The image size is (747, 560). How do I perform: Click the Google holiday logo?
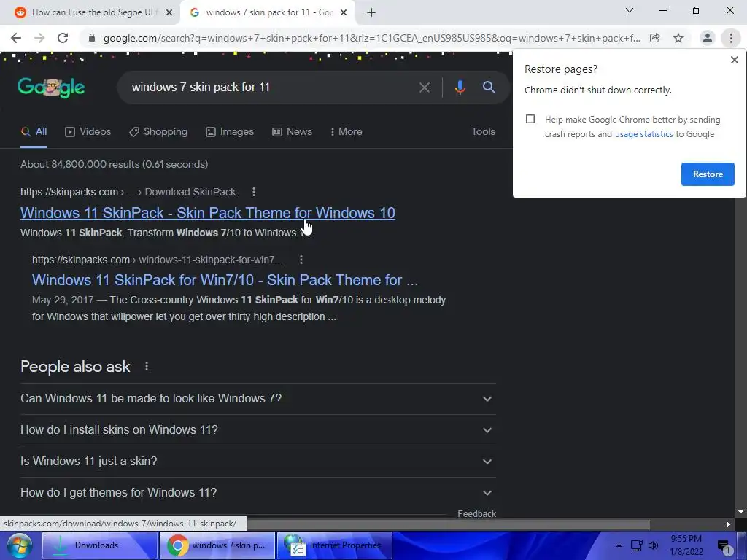51,87
